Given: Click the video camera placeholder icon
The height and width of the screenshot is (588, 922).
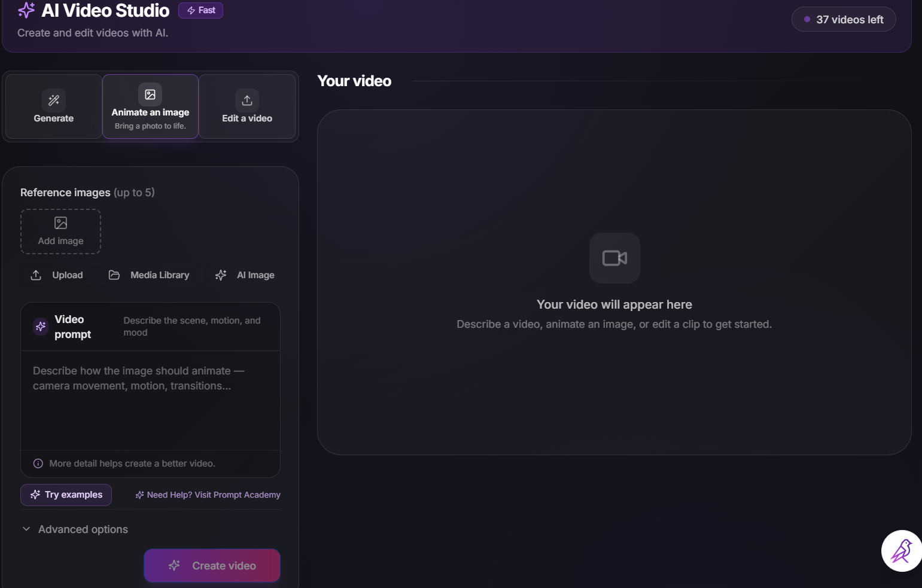Looking at the screenshot, I should point(614,258).
